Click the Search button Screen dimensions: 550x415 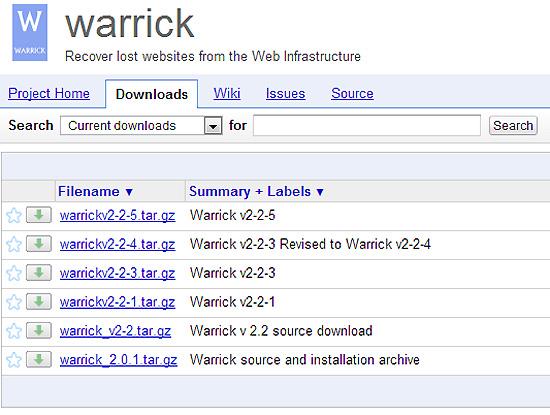coord(513,126)
